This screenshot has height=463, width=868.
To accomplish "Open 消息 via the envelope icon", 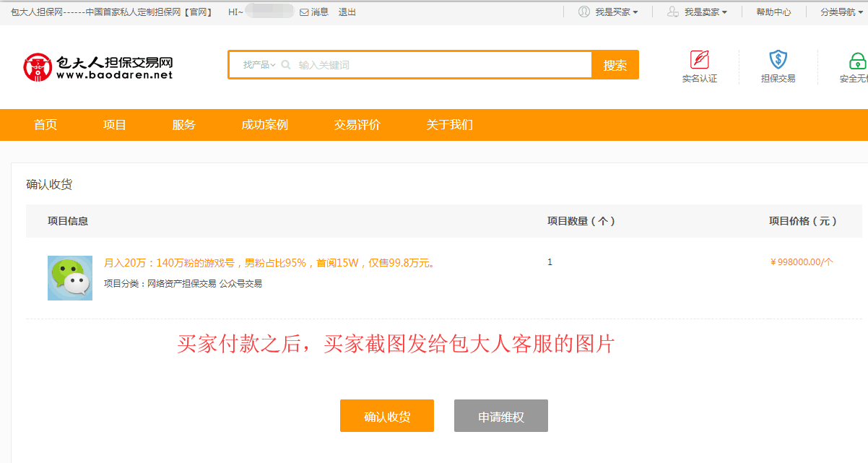I will (305, 12).
